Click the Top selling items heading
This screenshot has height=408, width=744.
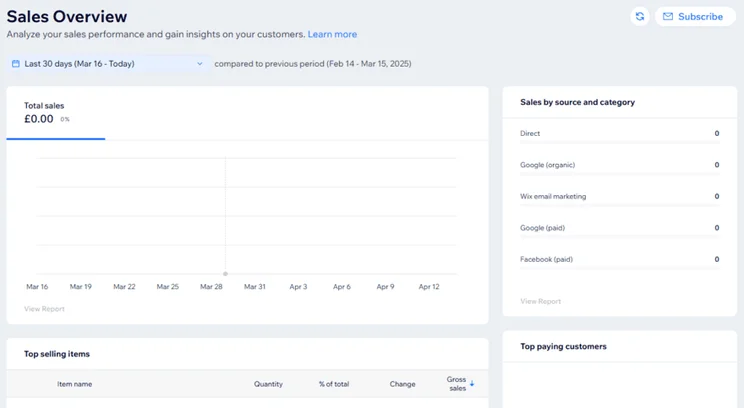click(57, 354)
